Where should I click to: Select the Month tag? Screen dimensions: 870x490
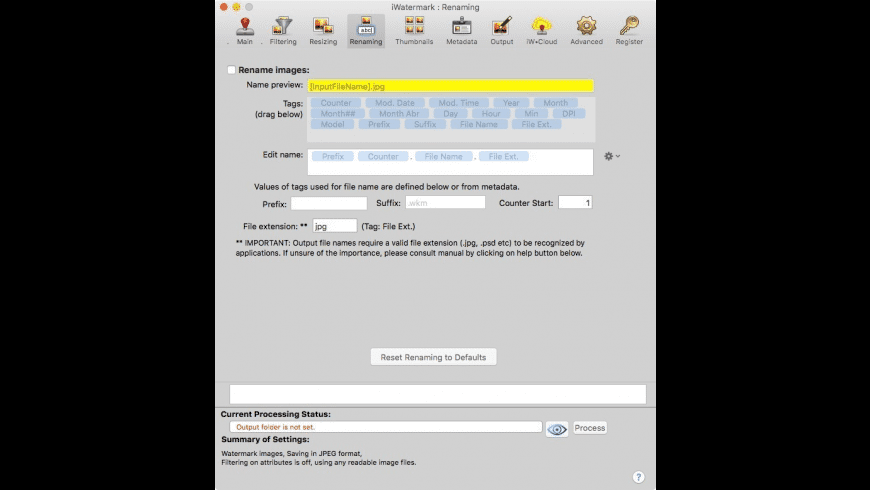(x=555, y=103)
